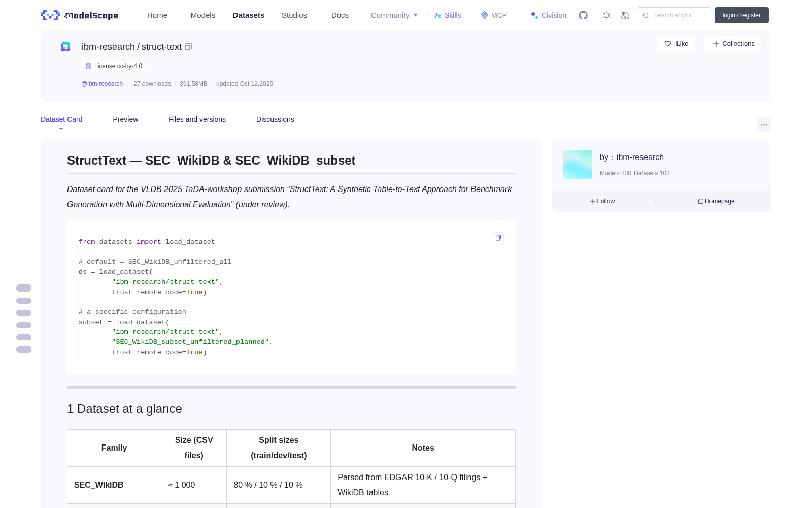This screenshot has height=508, width=812.
Task: Click the 'Size (CSV files)' table header
Action: (x=194, y=448)
